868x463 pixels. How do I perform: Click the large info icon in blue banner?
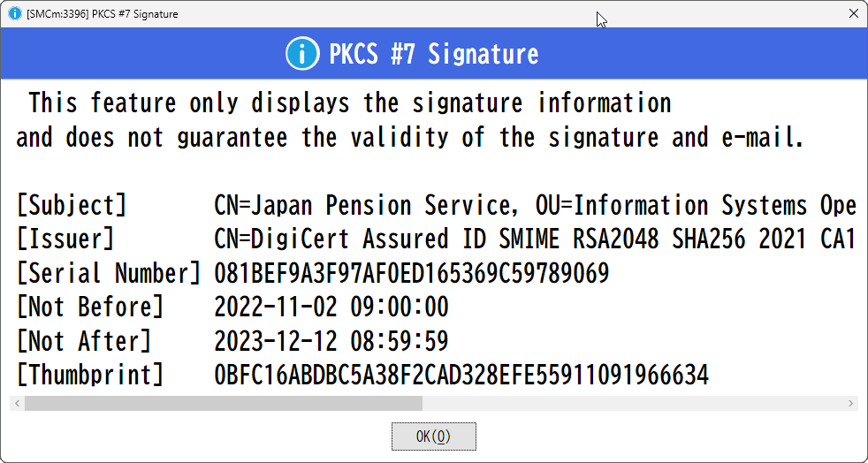302,54
